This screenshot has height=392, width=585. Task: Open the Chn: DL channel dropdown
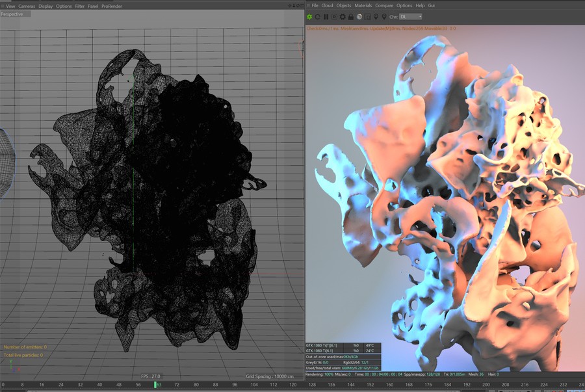pos(410,17)
